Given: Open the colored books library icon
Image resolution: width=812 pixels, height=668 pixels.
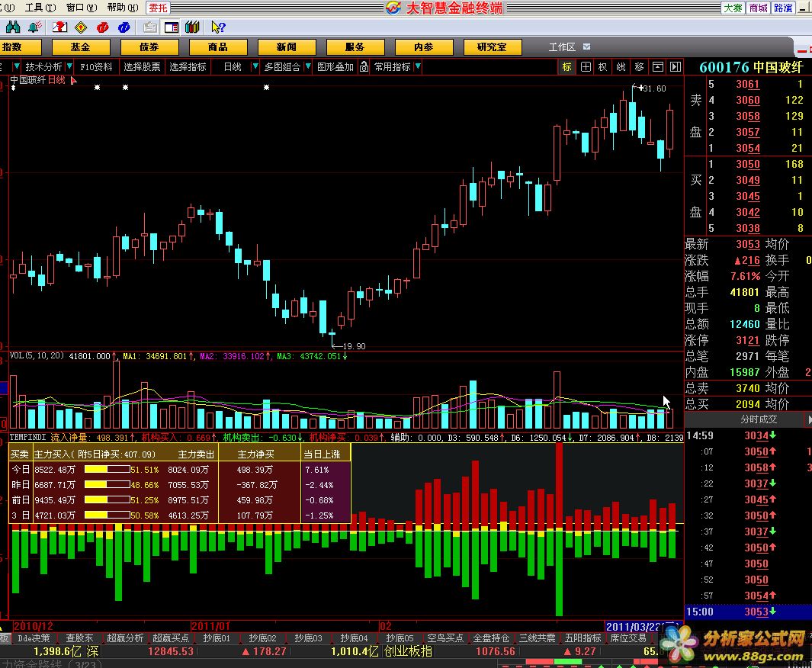Looking at the screenshot, I should pyautogui.click(x=192, y=27).
